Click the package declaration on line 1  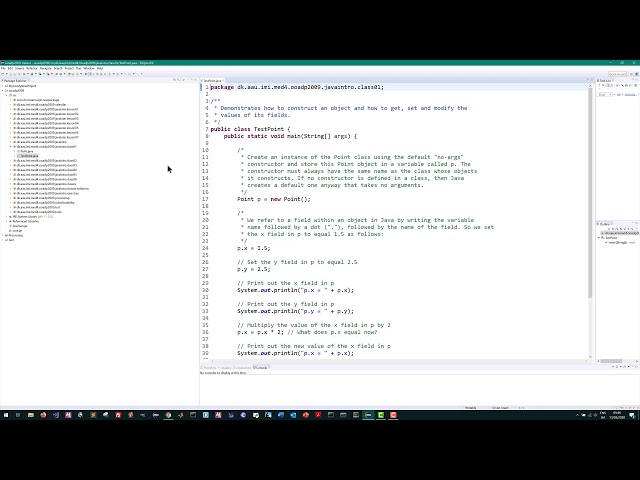[297, 87]
